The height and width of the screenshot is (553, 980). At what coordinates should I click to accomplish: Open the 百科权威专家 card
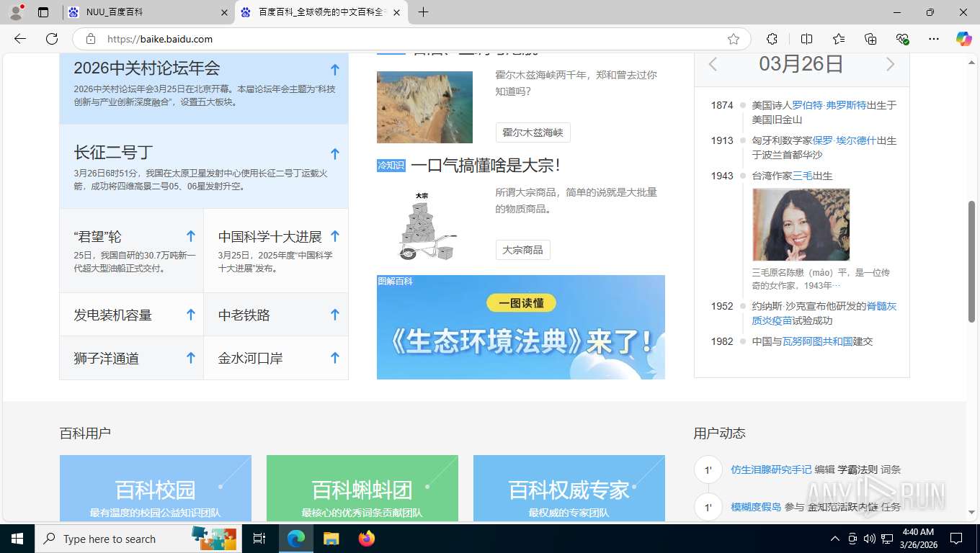[569, 488]
